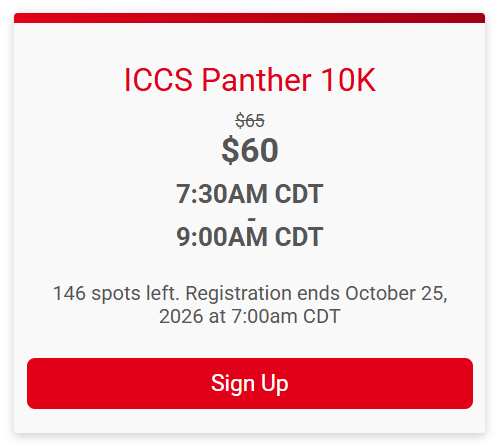Click the "October 25," deadline date

point(396,294)
